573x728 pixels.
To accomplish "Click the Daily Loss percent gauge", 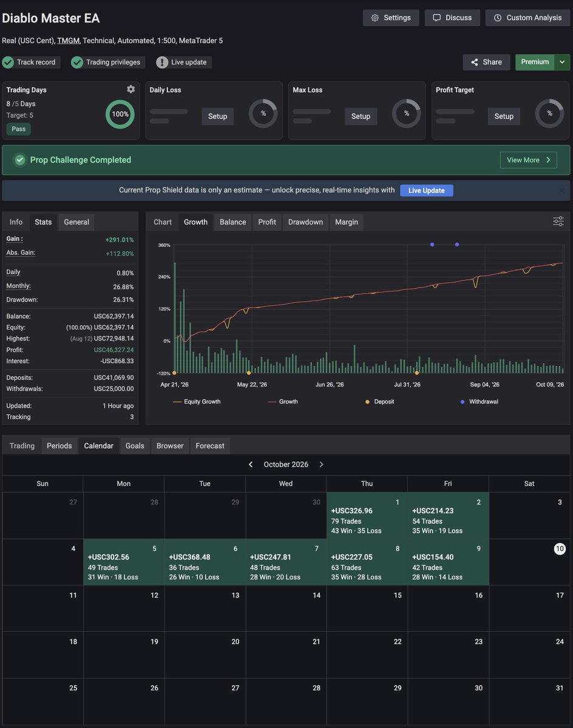I will click(x=263, y=113).
